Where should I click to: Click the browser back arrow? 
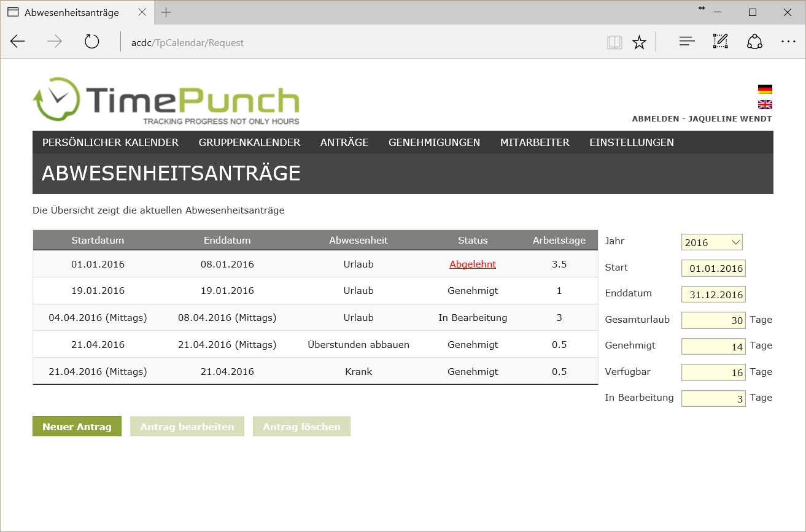coord(18,42)
